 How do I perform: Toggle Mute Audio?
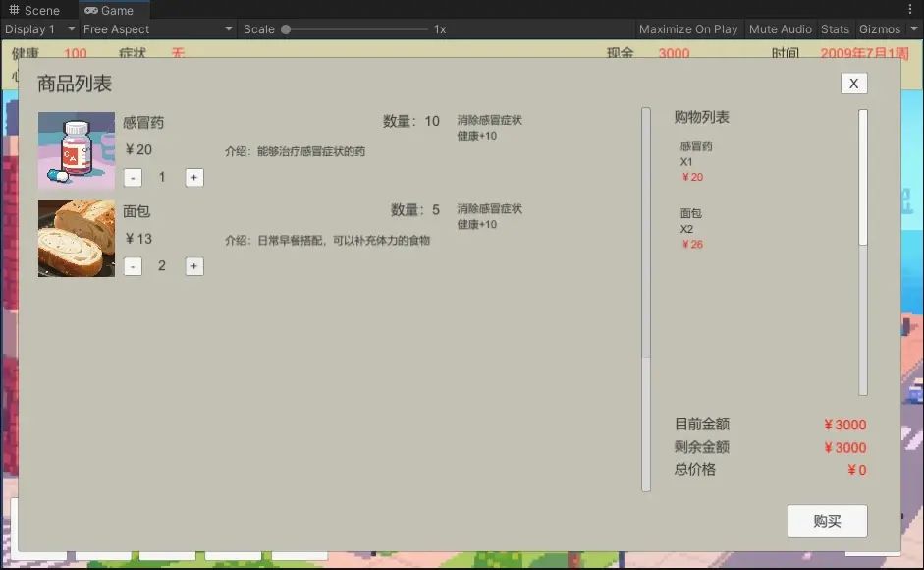pos(781,28)
